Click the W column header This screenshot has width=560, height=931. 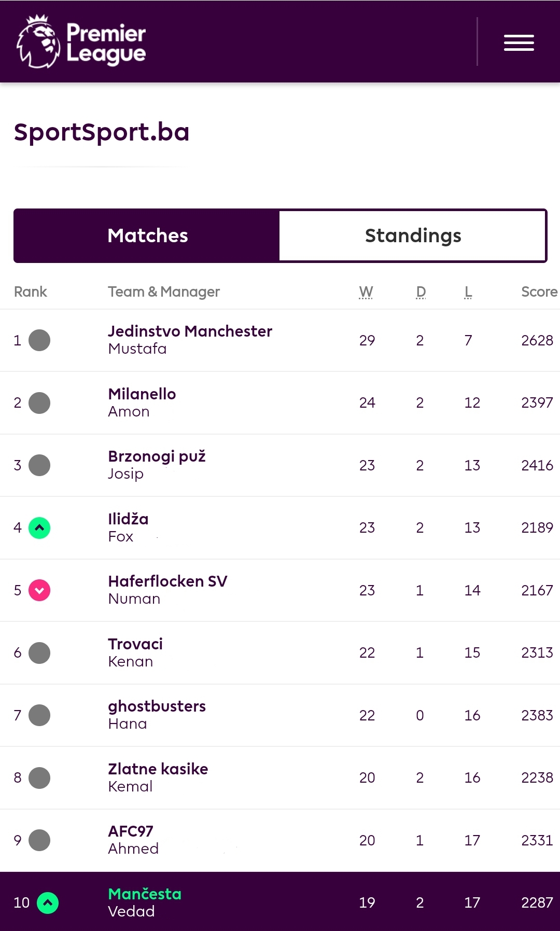coord(366,292)
